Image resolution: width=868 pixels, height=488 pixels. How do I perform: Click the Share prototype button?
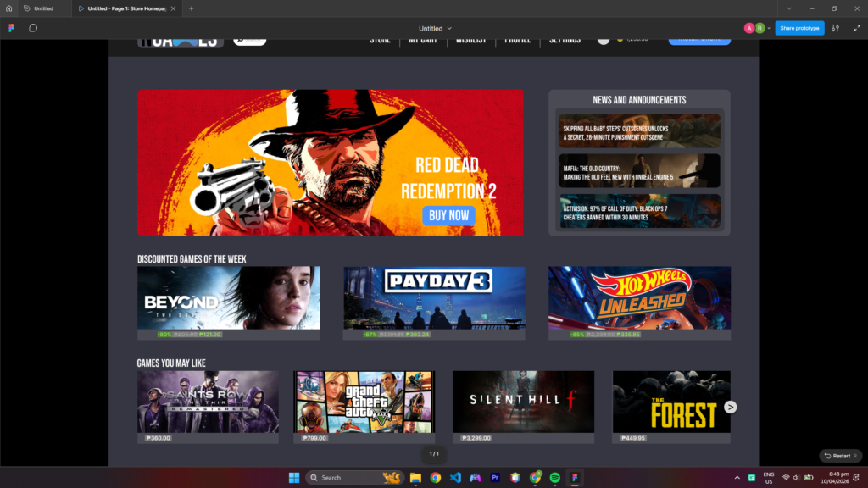[798, 28]
